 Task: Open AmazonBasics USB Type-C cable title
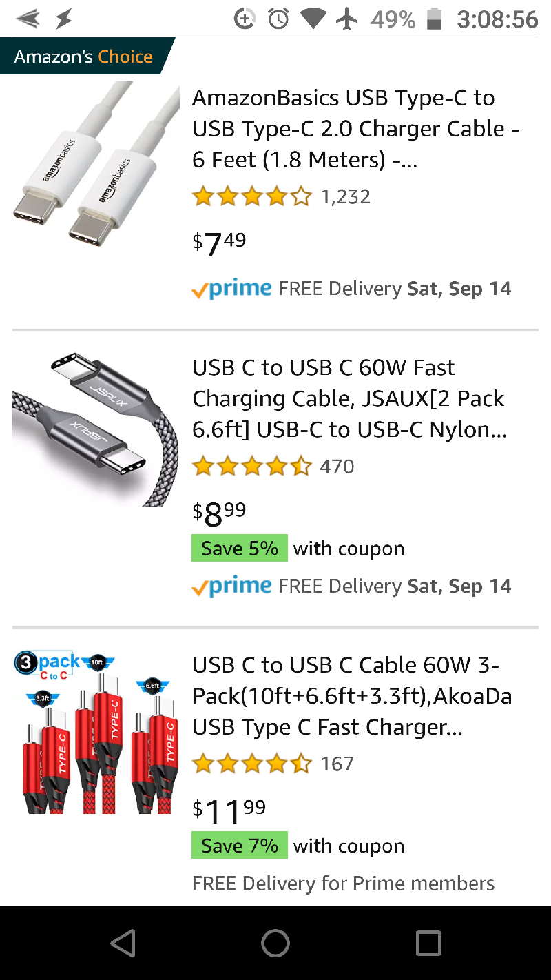355,129
